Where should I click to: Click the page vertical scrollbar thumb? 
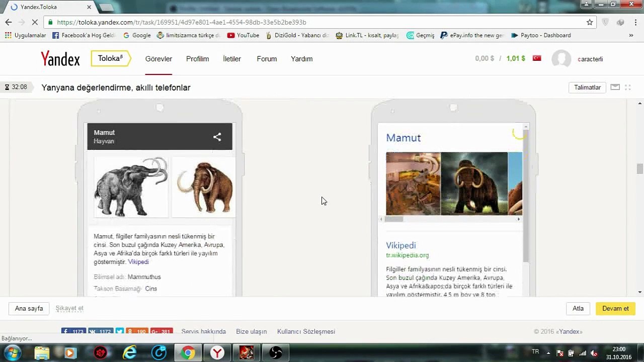639,168
